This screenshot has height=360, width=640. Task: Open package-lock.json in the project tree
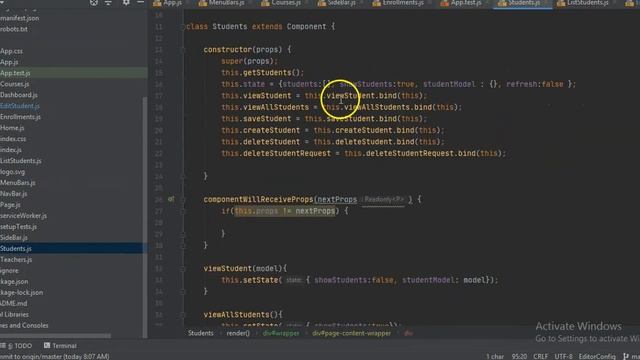coord(21,292)
